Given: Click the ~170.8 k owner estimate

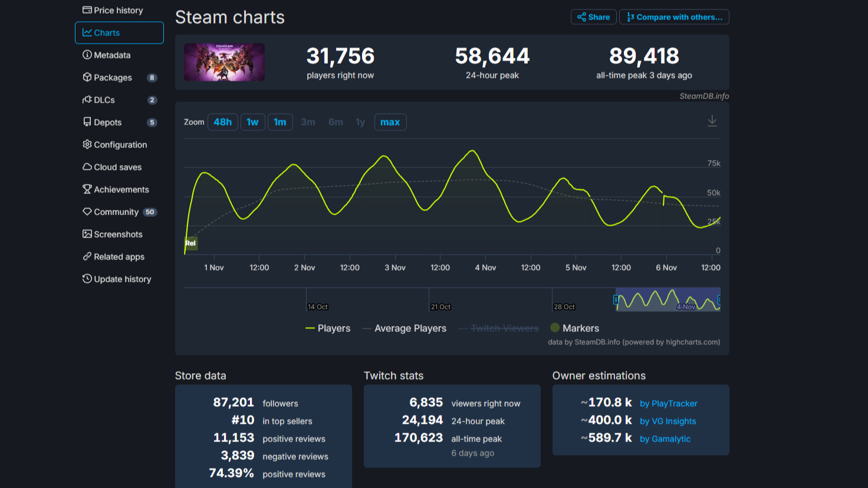Looking at the screenshot, I should (x=606, y=403).
